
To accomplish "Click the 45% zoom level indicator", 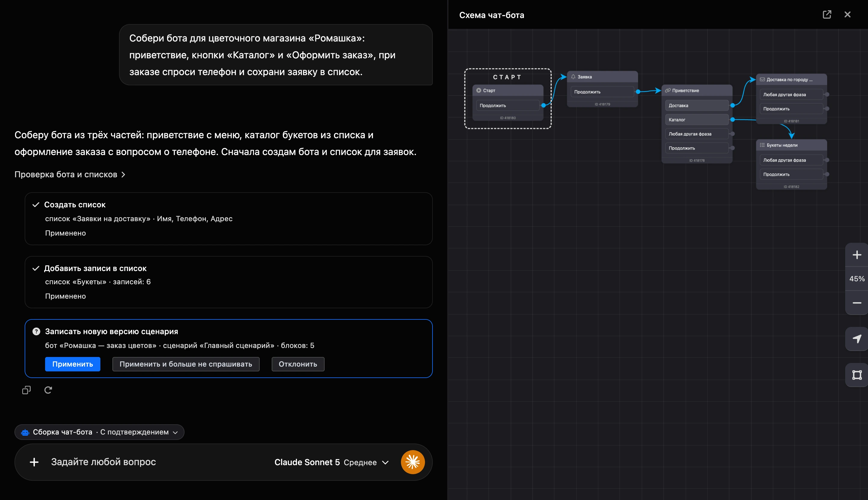I will (857, 279).
